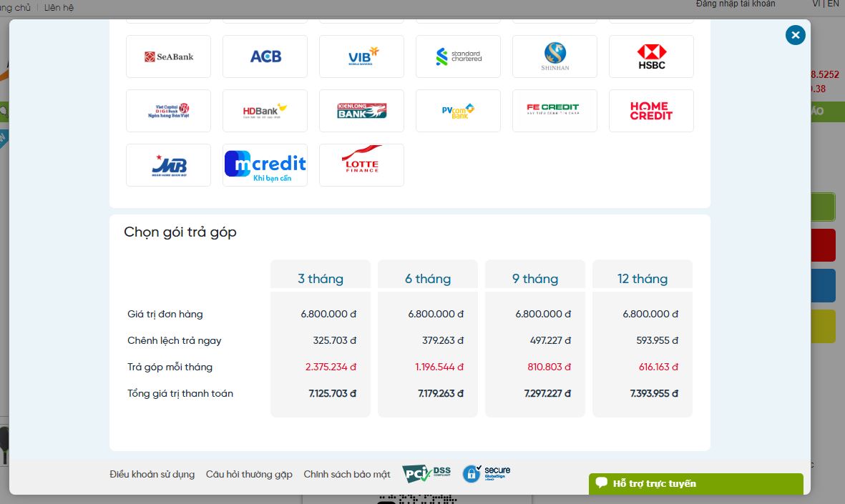Click monthly payment 616.163 đ
This screenshot has width=845, height=504.
[x=658, y=367]
